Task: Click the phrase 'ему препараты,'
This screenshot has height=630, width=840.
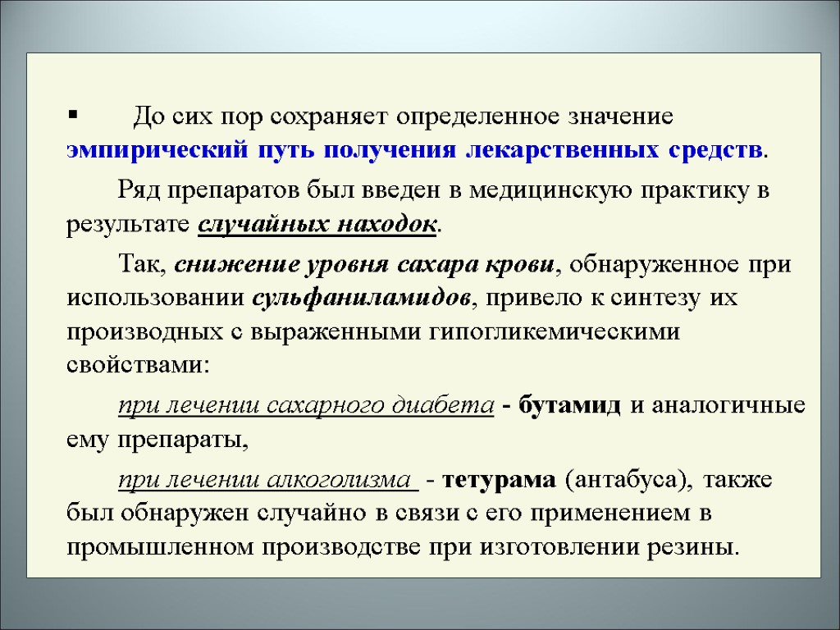Action: tap(157, 441)
